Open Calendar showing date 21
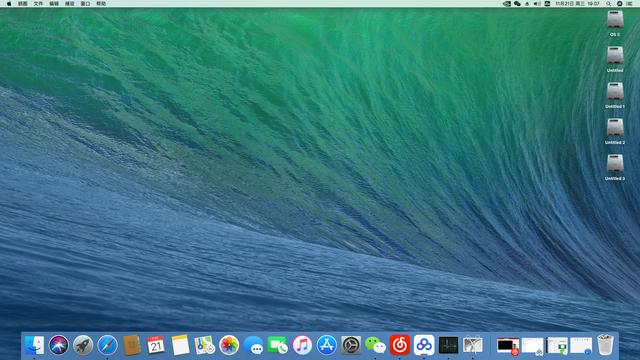This screenshot has height=360, width=640. (156, 345)
